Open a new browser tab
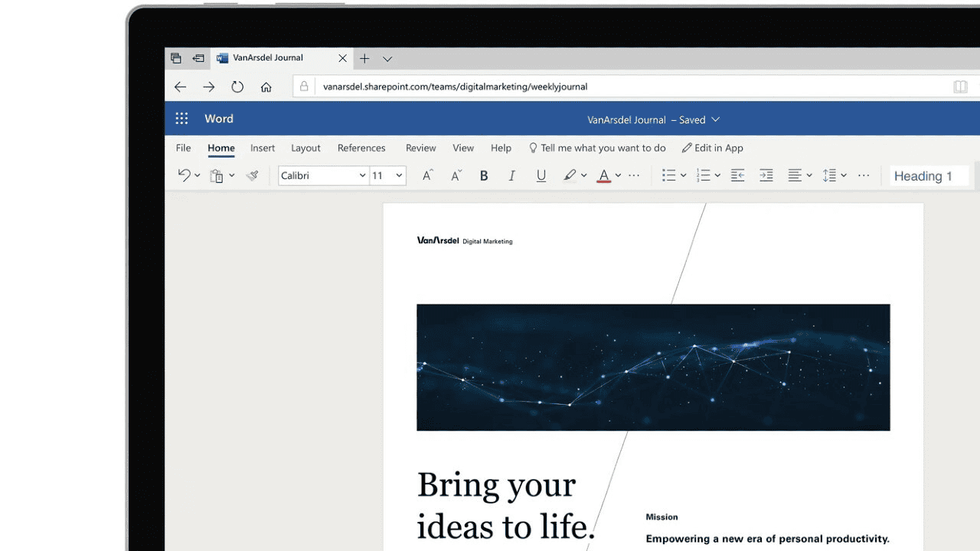The image size is (980, 551). coord(364,58)
